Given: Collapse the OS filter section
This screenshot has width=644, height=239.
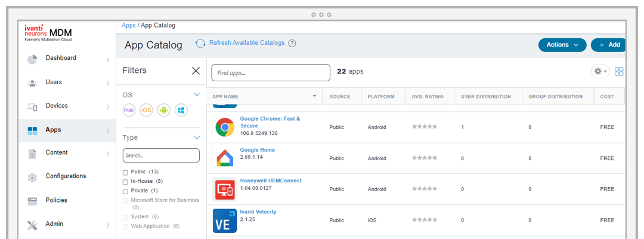Looking at the screenshot, I should [196, 94].
